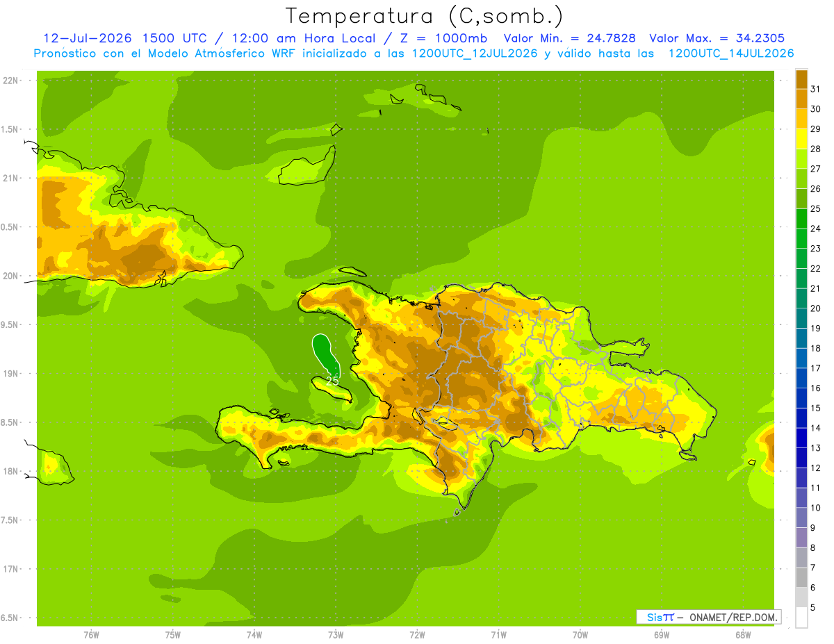
Task: Click the "74W" longitude axis label
Action: (x=254, y=635)
